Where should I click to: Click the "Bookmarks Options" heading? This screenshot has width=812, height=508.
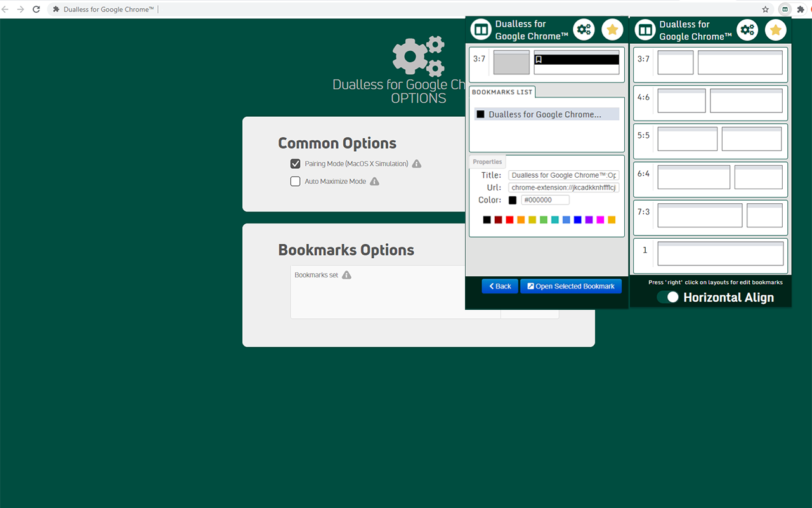click(346, 250)
